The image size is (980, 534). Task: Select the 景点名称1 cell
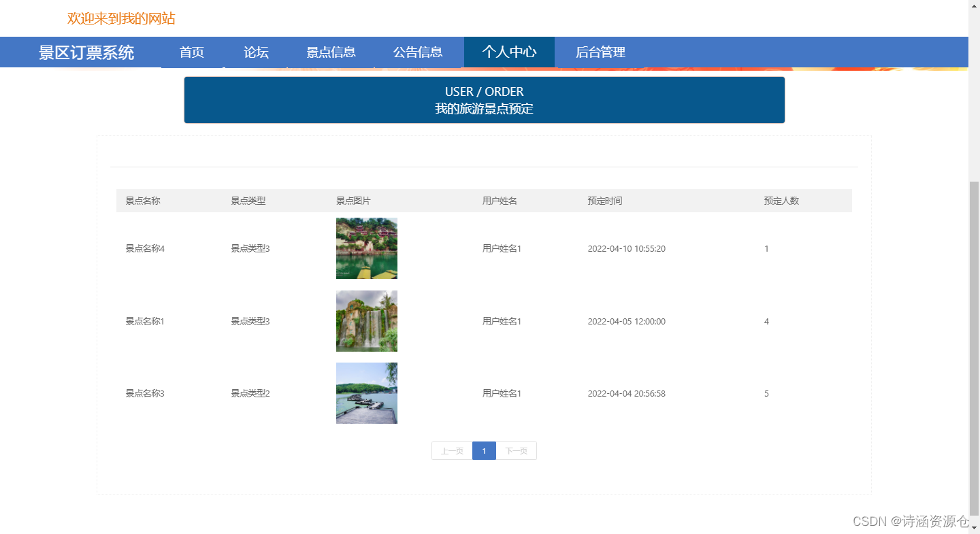(x=145, y=321)
